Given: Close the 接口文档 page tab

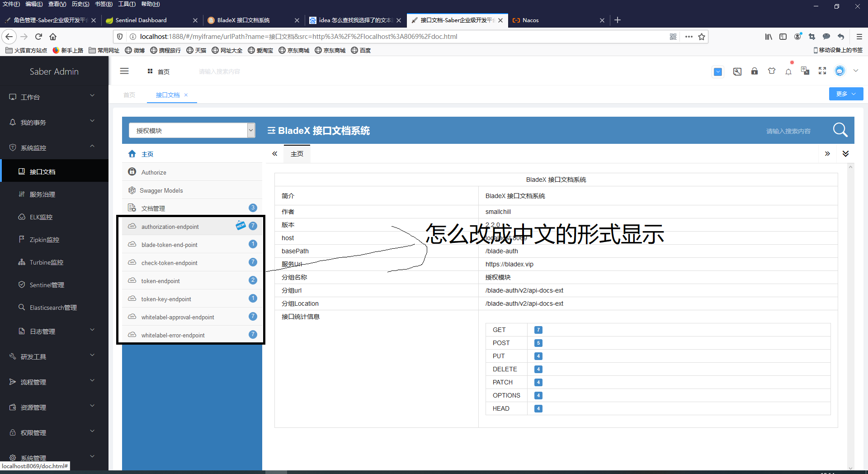Looking at the screenshot, I should point(186,95).
